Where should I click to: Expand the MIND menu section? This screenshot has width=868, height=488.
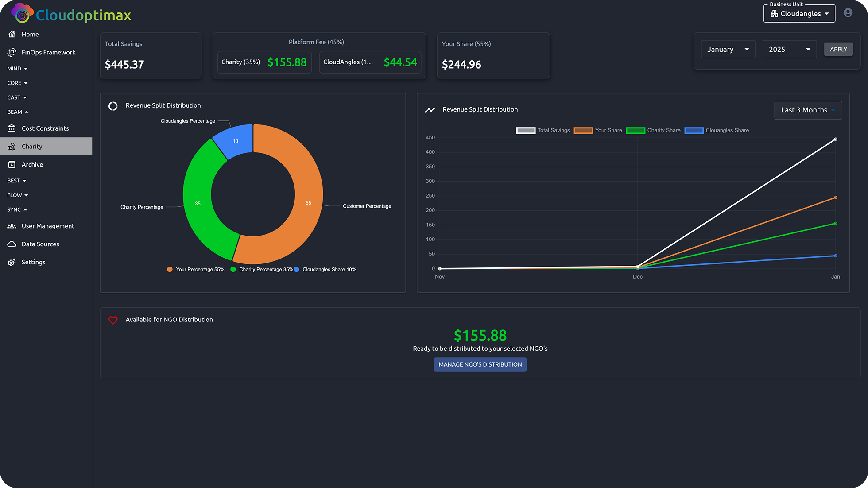(18, 69)
